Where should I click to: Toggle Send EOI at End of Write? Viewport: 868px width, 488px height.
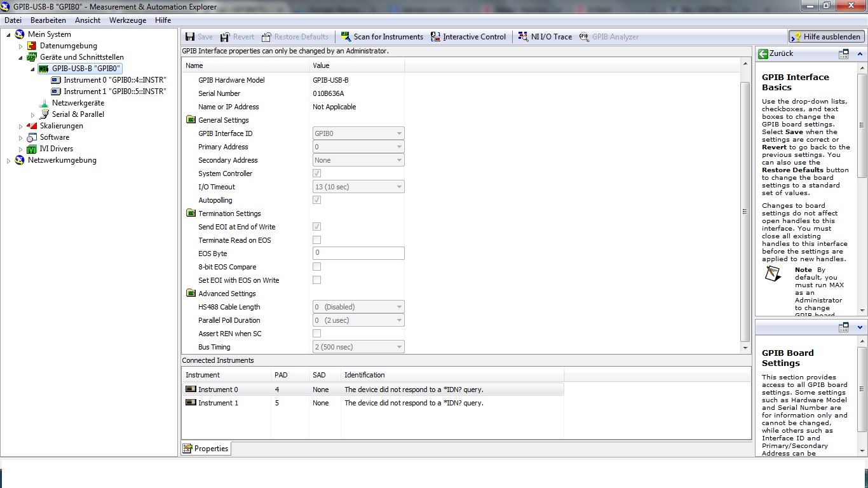click(316, 227)
